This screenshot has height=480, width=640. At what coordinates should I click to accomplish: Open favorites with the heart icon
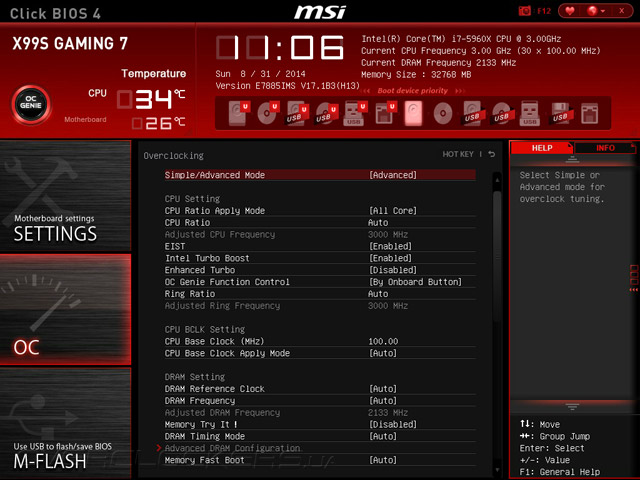pyautogui.click(x=570, y=11)
